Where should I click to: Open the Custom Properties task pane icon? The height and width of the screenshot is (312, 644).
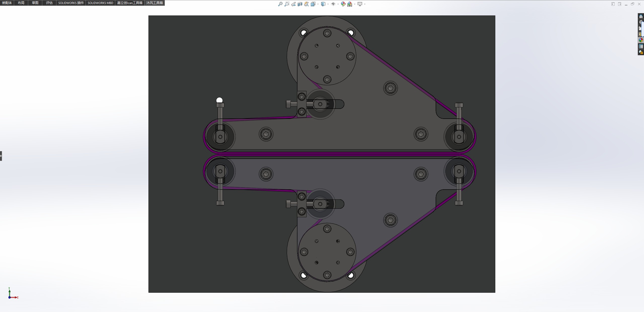click(x=641, y=46)
